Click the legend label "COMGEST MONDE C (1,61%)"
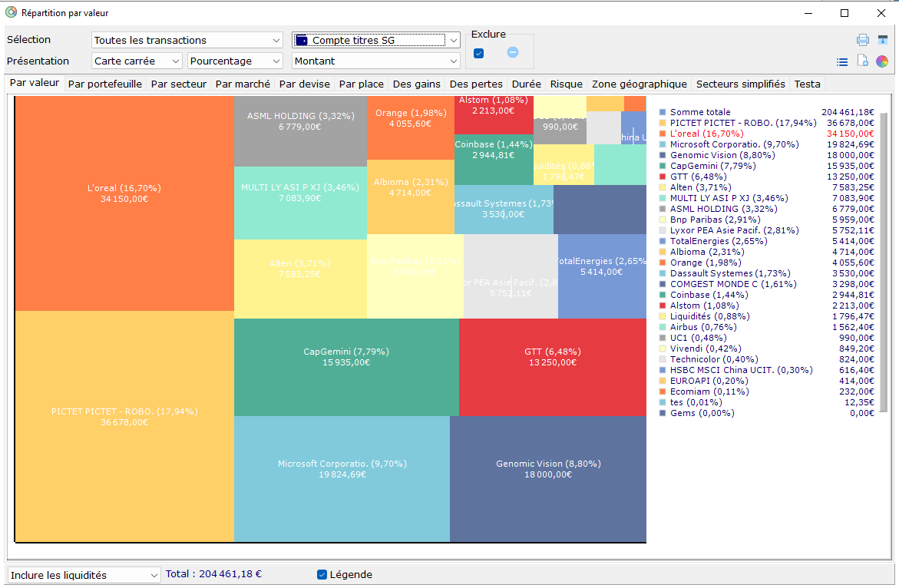Viewport: 899px width, 588px height. click(733, 284)
